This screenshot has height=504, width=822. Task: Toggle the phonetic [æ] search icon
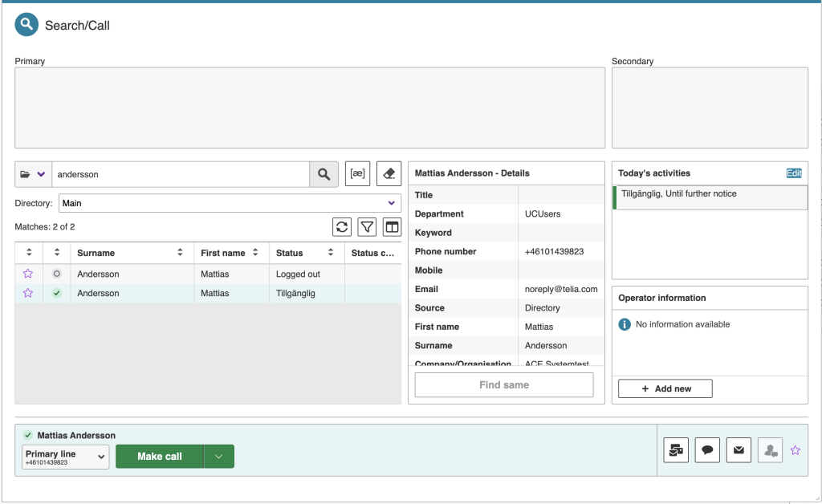tap(357, 174)
